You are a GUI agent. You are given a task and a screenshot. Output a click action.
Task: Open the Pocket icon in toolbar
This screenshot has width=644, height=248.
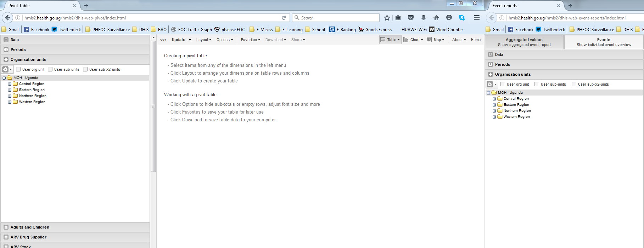pyautogui.click(x=411, y=18)
